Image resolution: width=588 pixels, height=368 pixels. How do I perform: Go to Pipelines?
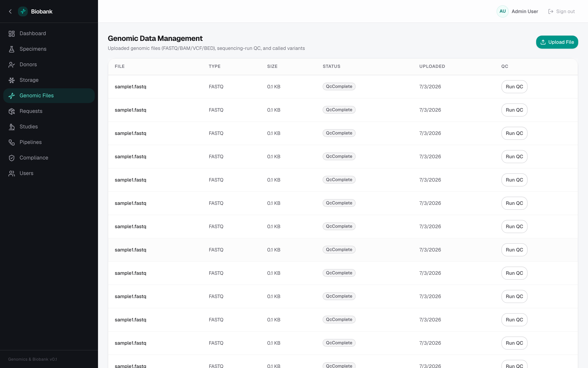click(49, 142)
